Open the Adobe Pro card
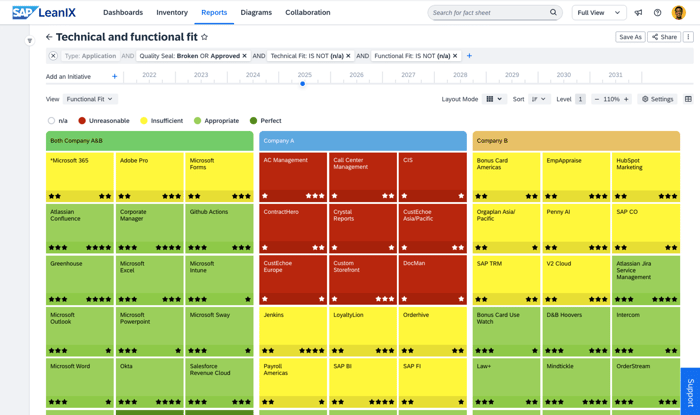 pos(150,177)
